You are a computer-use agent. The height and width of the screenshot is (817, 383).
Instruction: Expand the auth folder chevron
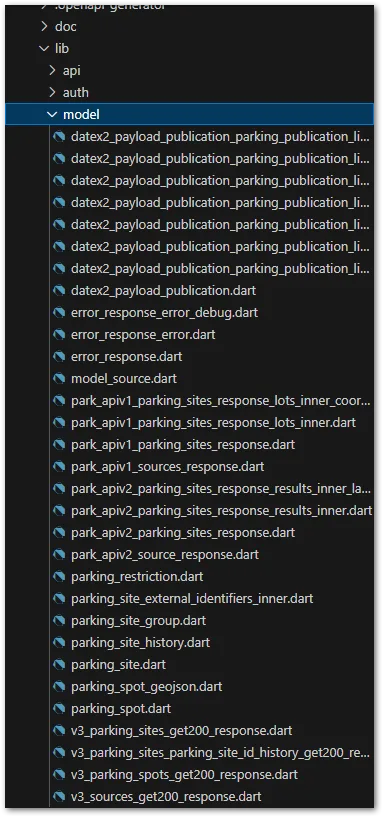coord(52,92)
